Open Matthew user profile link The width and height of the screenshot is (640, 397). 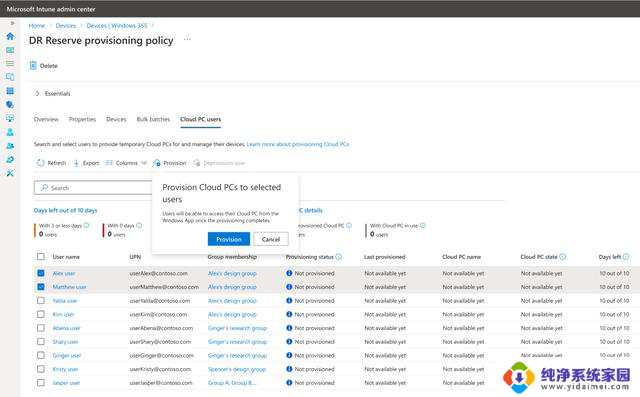click(x=69, y=287)
